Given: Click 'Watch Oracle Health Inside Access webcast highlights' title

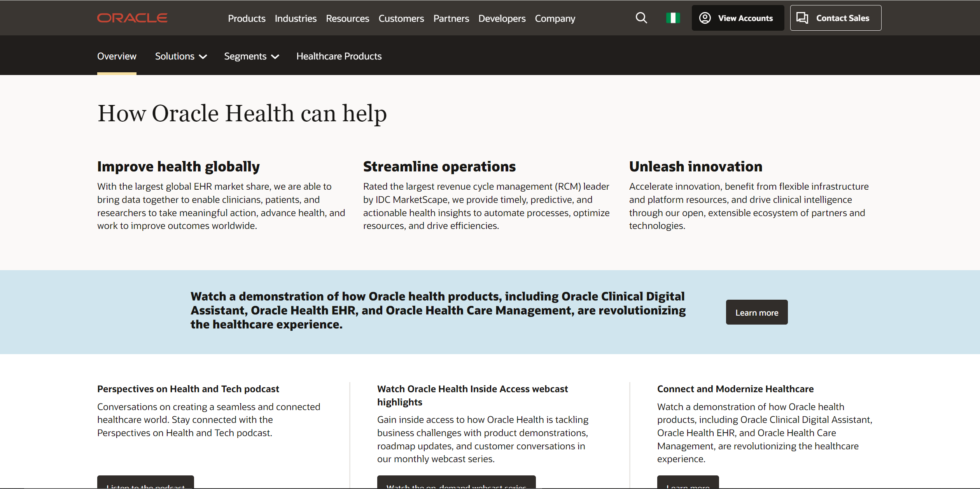Looking at the screenshot, I should 472,395.
